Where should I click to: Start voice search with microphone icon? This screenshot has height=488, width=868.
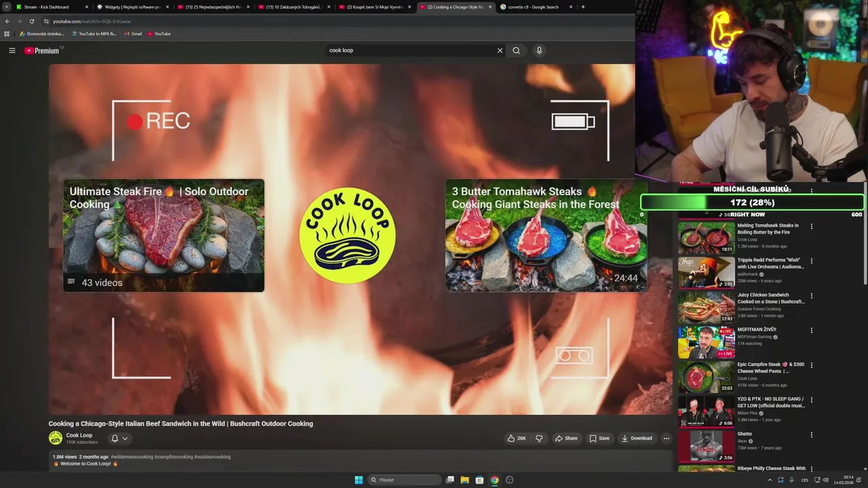point(539,50)
